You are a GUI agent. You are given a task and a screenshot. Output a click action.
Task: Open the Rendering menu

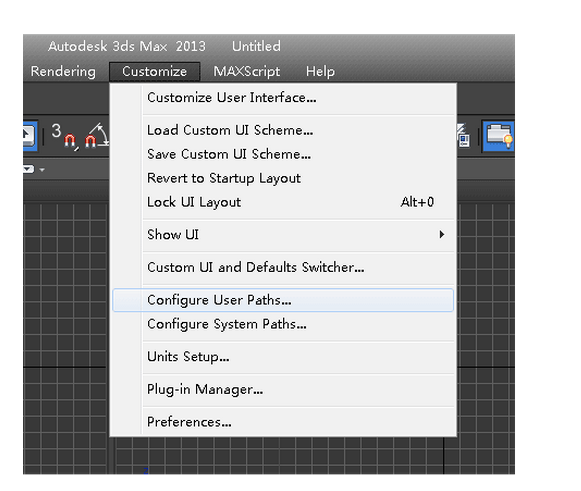(x=63, y=71)
